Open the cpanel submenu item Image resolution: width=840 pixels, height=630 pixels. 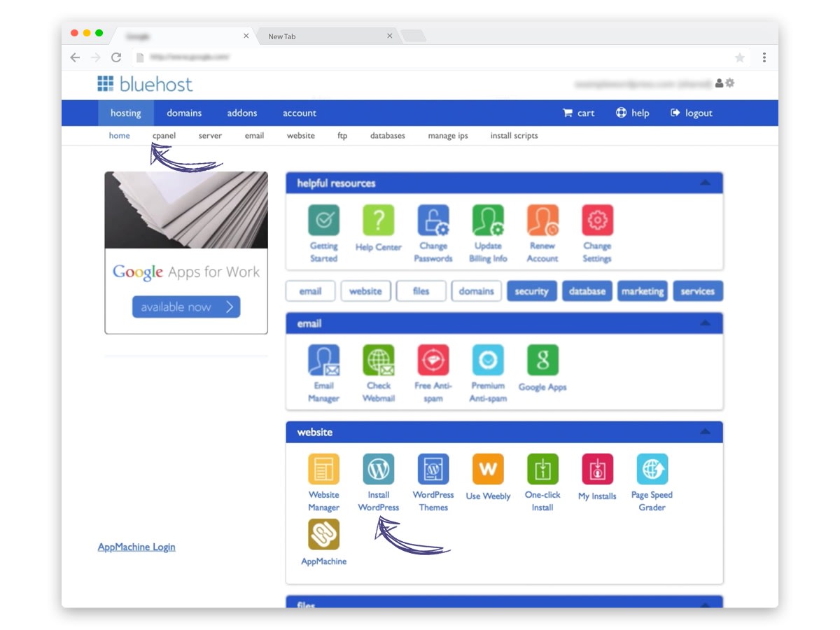pyautogui.click(x=164, y=136)
